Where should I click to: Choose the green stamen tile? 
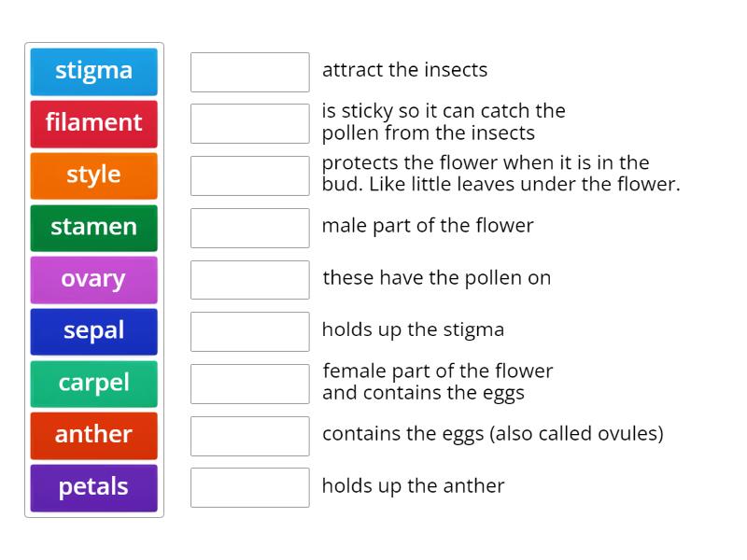(x=93, y=227)
